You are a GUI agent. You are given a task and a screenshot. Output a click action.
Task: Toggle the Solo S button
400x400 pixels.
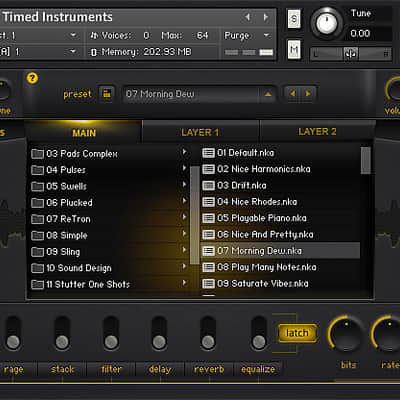[x=294, y=19]
